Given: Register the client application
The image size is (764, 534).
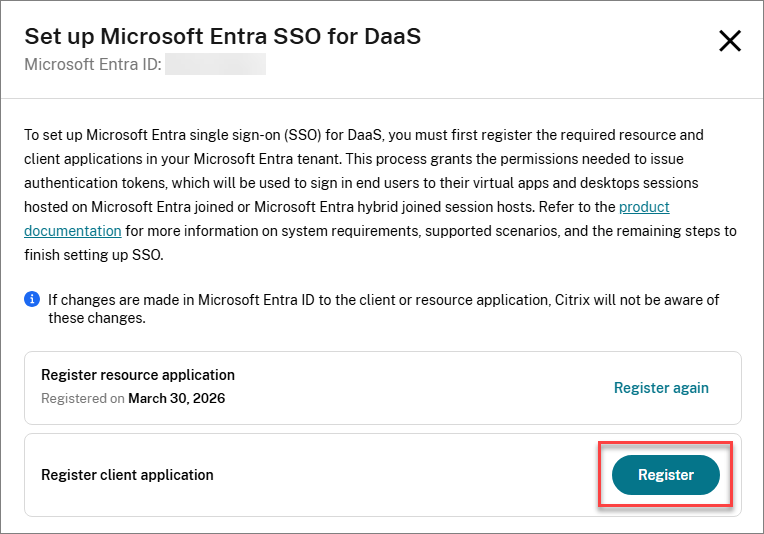Looking at the screenshot, I should pyautogui.click(x=665, y=475).
